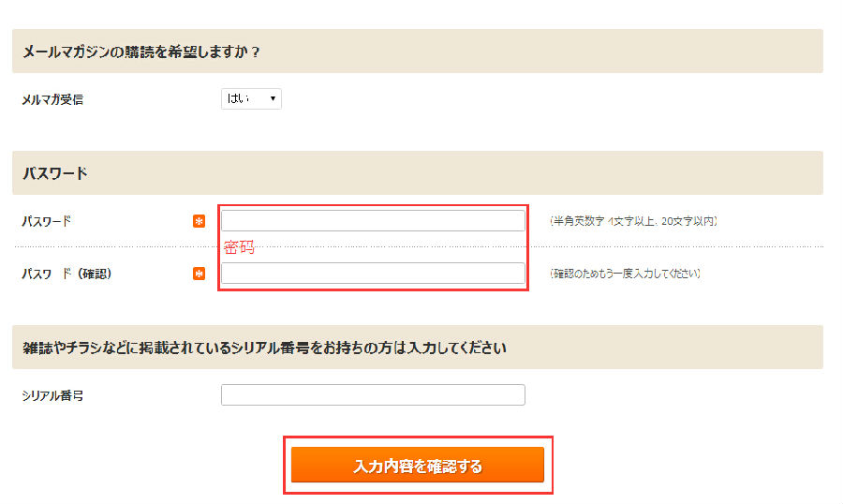The image size is (843, 504).
Task: Open the メルマガ受信 dropdown showing はい
Action: [x=250, y=98]
